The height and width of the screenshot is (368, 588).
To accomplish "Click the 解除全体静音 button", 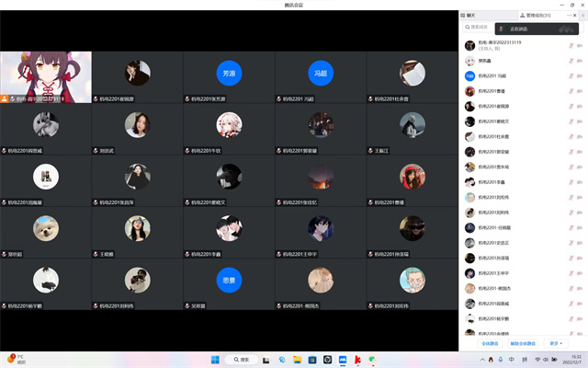I will [x=523, y=342].
